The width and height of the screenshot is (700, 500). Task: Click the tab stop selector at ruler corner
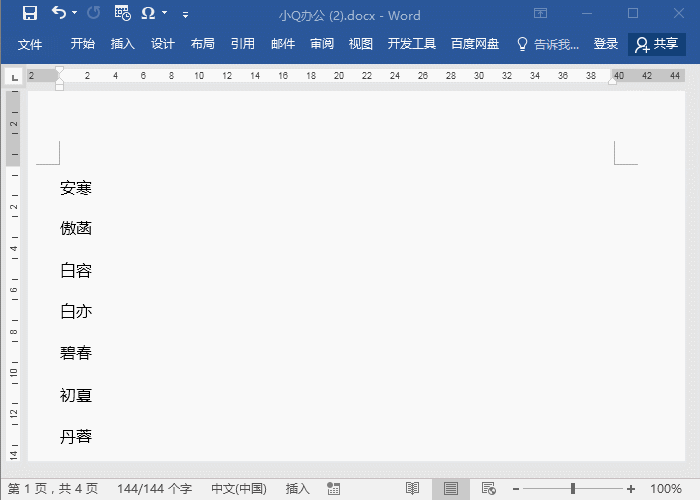pyautogui.click(x=14, y=77)
